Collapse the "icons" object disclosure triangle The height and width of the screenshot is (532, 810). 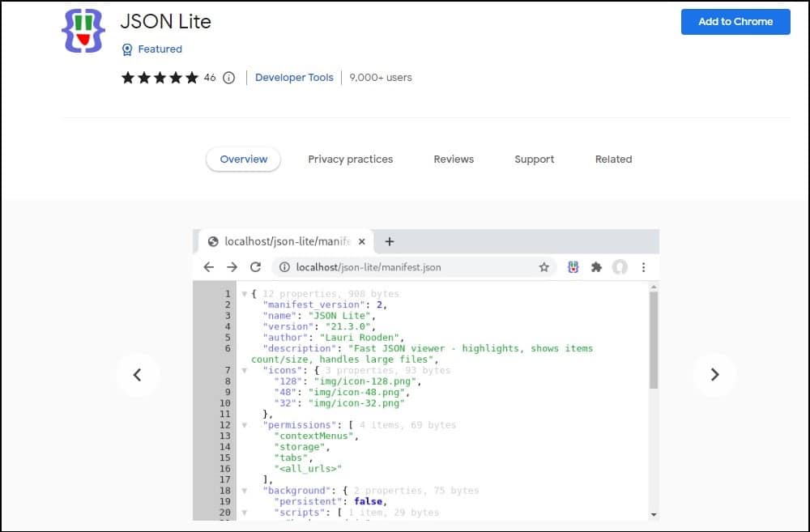tap(246, 370)
